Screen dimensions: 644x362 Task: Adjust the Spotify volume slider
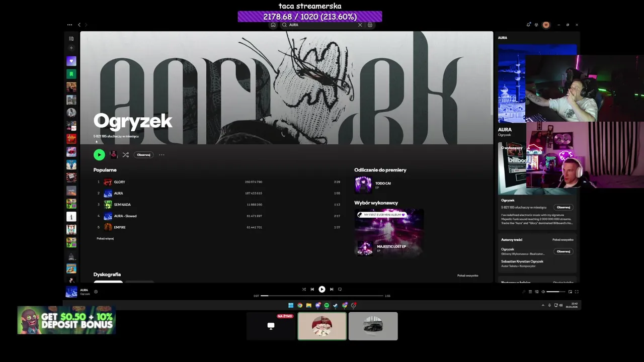[x=556, y=292]
